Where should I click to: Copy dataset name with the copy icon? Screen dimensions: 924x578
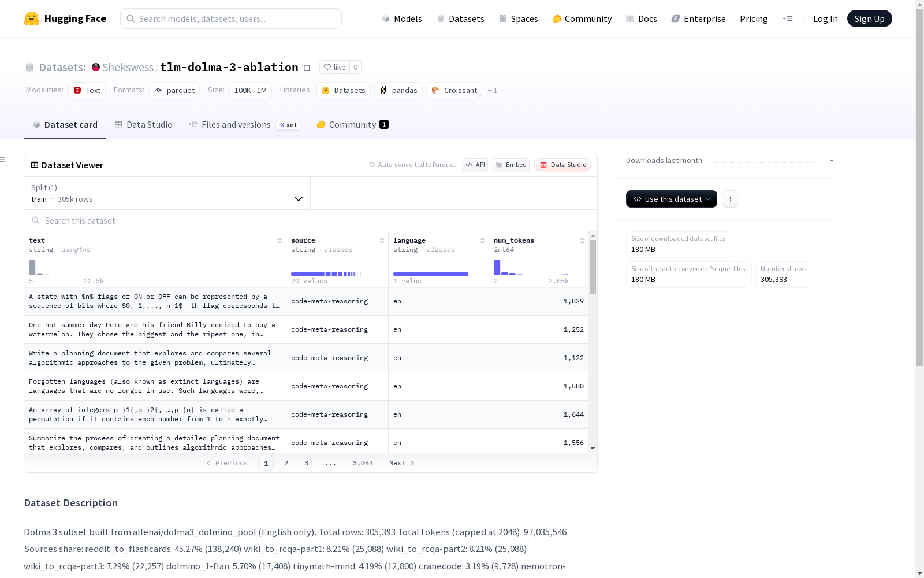(x=307, y=67)
